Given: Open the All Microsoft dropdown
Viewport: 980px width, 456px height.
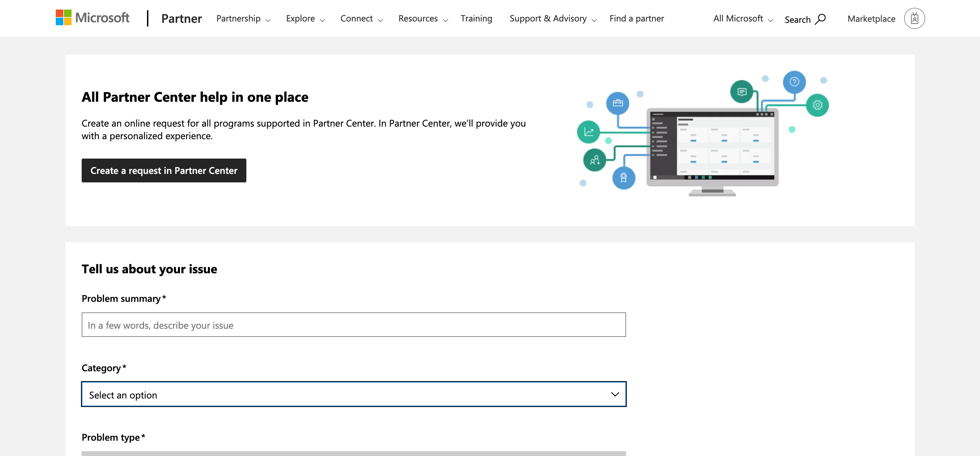Looking at the screenshot, I should coord(743,18).
